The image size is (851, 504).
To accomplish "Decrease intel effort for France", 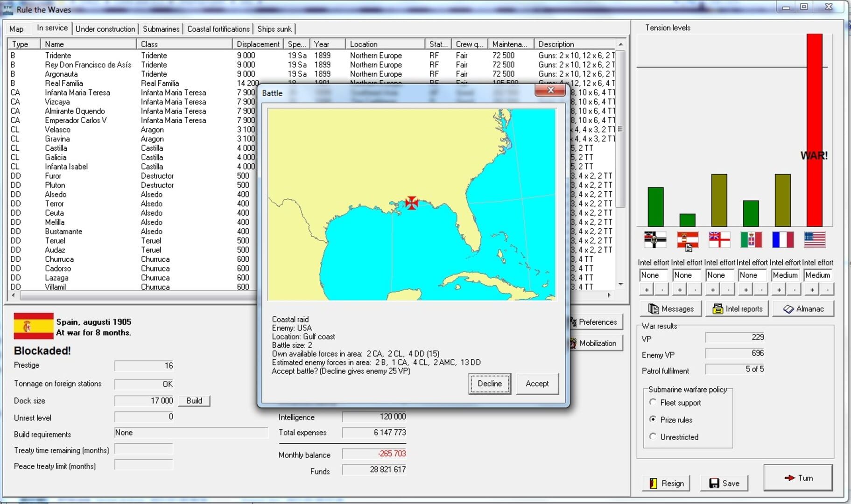I will point(795,290).
